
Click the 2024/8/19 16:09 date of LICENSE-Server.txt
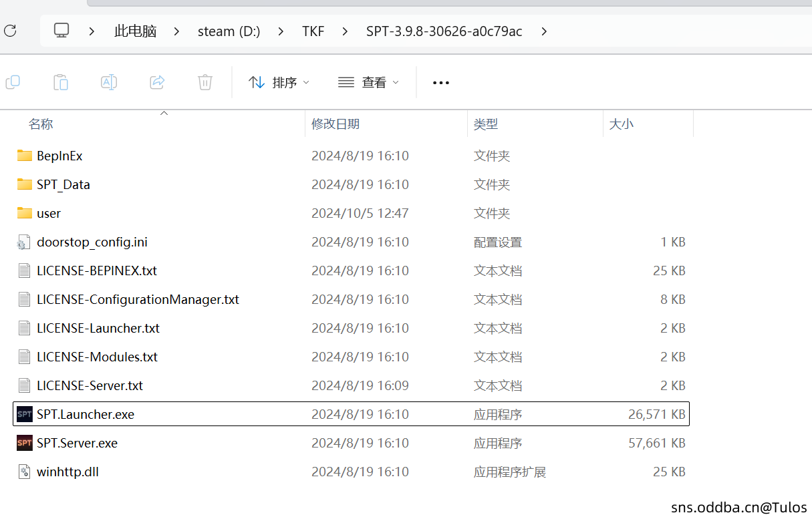360,385
